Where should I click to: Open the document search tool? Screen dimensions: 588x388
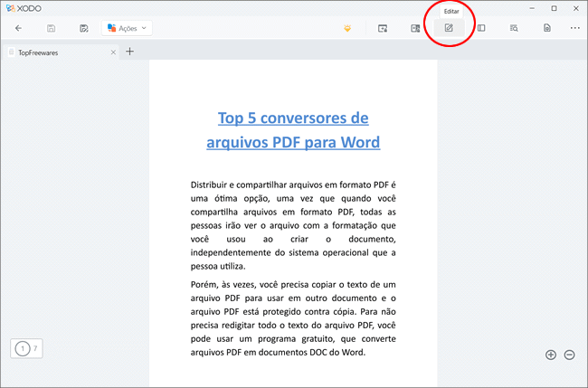point(514,28)
